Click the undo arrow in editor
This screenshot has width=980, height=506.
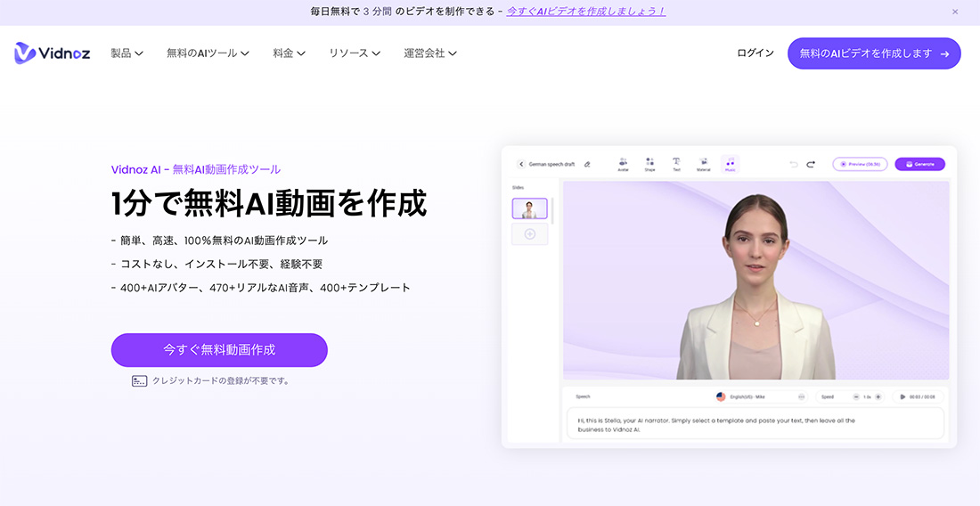click(794, 164)
